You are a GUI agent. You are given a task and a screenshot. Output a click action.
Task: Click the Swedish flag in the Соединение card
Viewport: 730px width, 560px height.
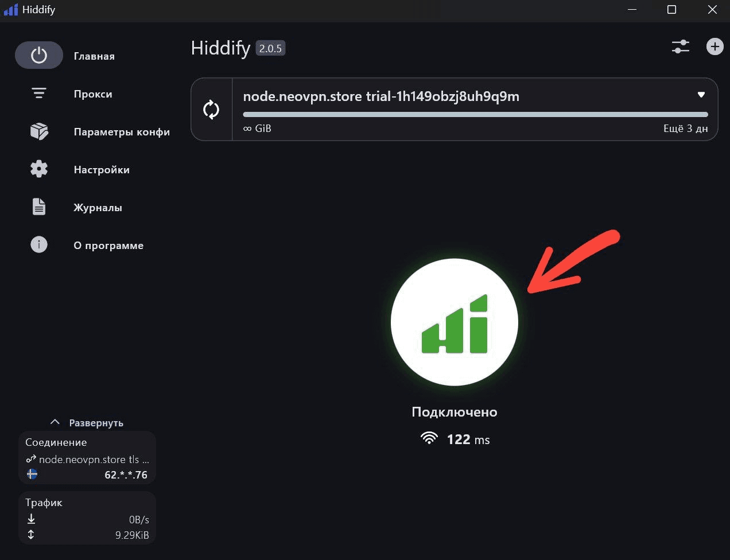click(32, 475)
